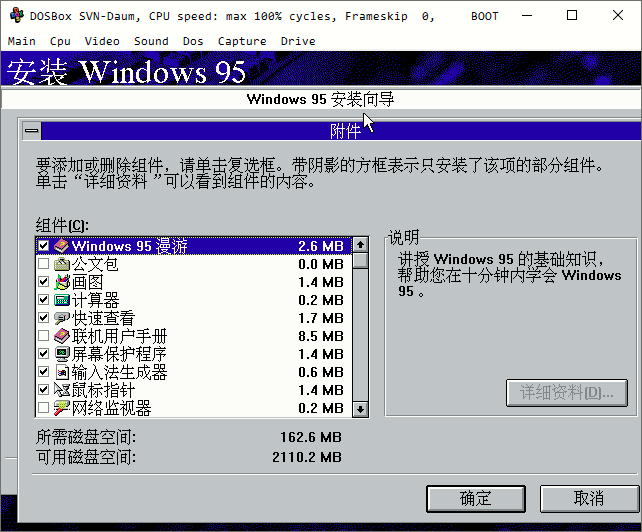Uncheck the 鼠标指针 checkbox

(x=43, y=390)
